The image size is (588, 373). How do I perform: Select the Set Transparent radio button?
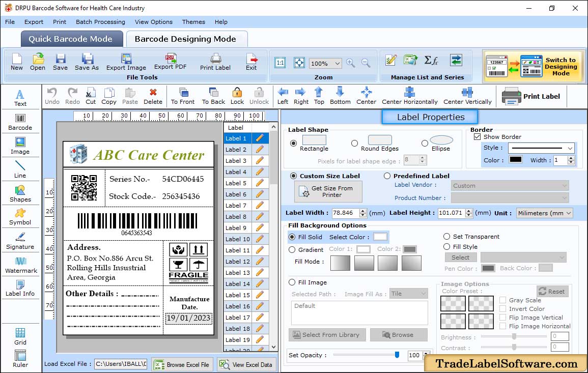tap(446, 237)
